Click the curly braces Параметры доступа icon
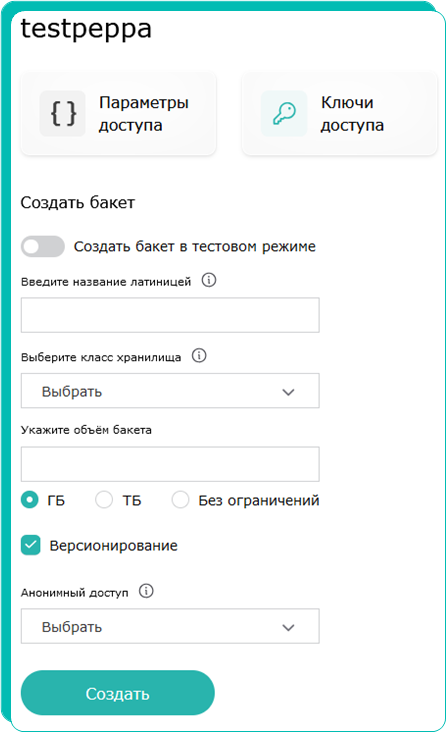This screenshot has width=446, height=732. click(63, 113)
